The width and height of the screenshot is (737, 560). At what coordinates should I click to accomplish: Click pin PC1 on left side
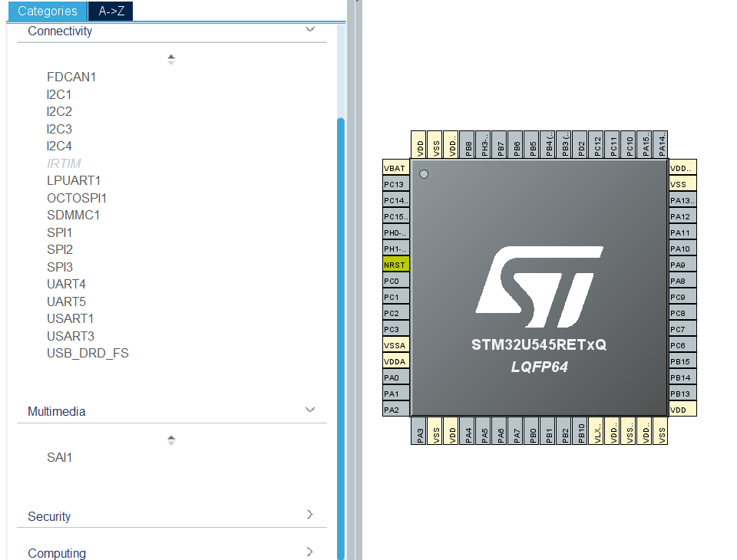coord(396,297)
